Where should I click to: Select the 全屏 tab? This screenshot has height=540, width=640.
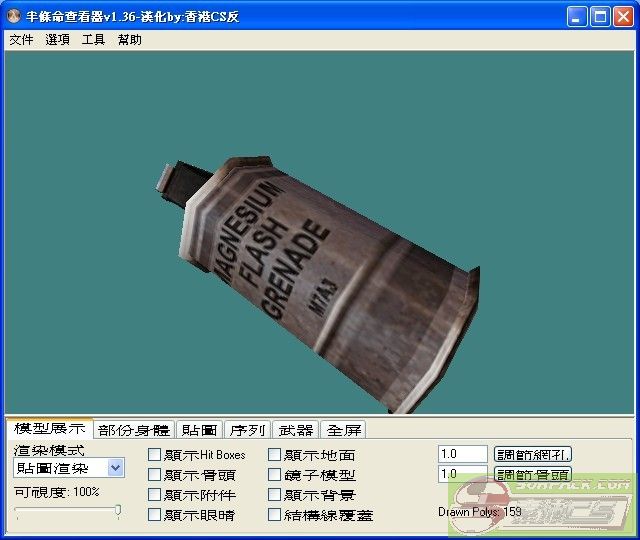click(x=344, y=430)
